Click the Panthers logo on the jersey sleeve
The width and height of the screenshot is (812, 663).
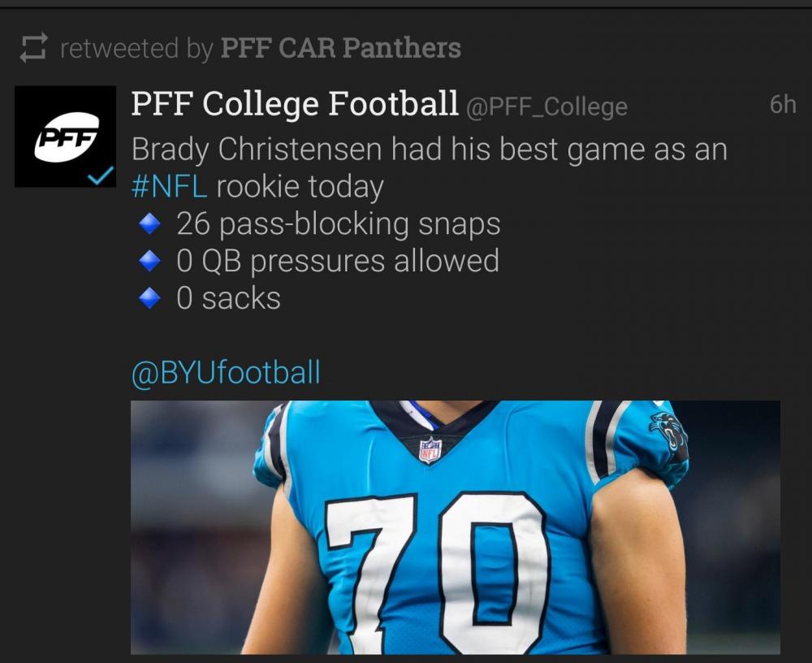667,435
